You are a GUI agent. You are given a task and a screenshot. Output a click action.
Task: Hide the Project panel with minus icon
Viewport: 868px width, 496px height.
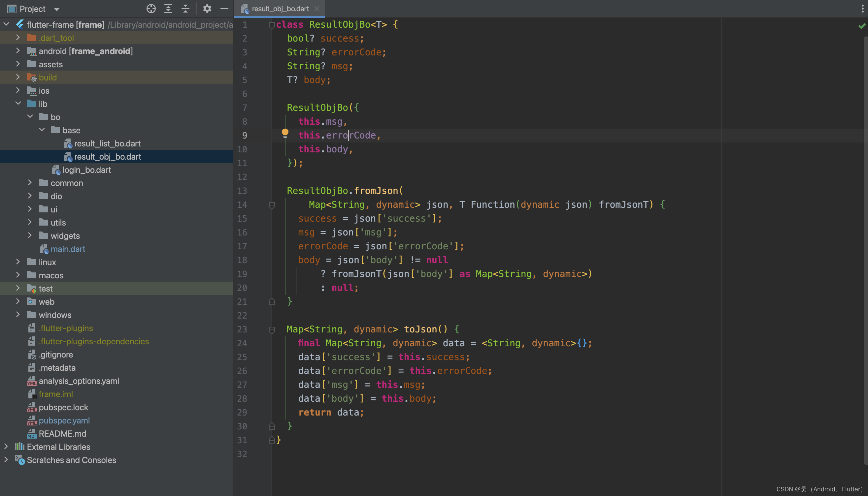point(224,9)
